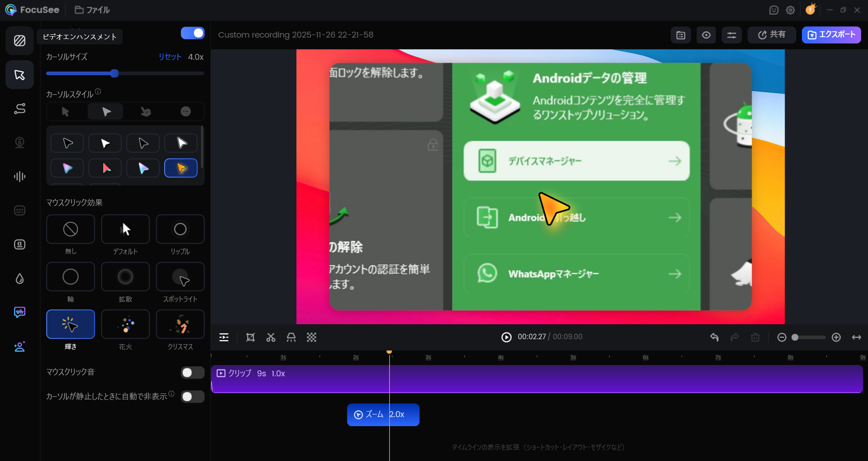868x461 pixels.
Task: Click the undo arrow
Action: pyautogui.click(x=714, y=337)
